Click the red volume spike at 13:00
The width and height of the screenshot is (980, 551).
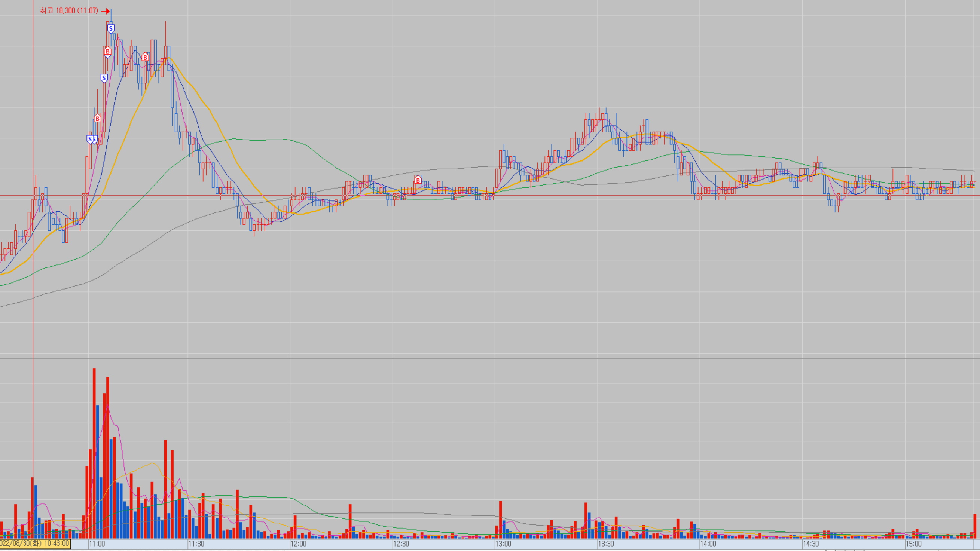pyautogui.click(x=501, y=519)
